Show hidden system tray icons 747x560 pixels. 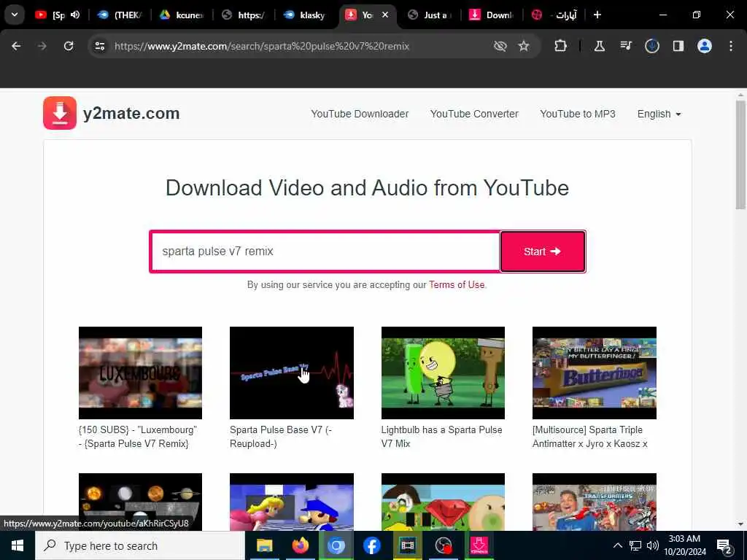[617, 545]
